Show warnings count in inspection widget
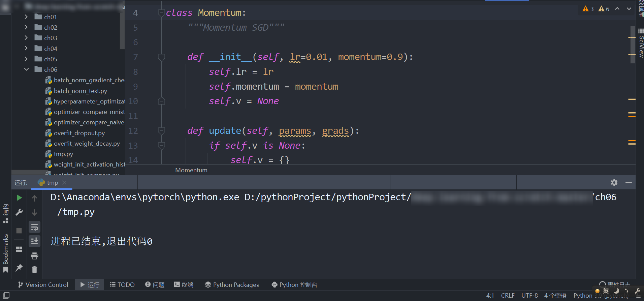The width and height of the screenshot is (644, 301). click(588, 9)
